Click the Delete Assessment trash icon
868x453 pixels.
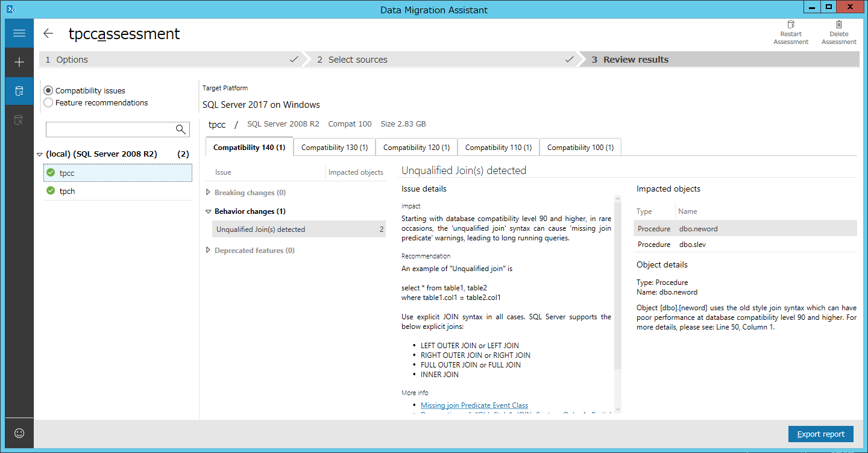tap(838, 25)
